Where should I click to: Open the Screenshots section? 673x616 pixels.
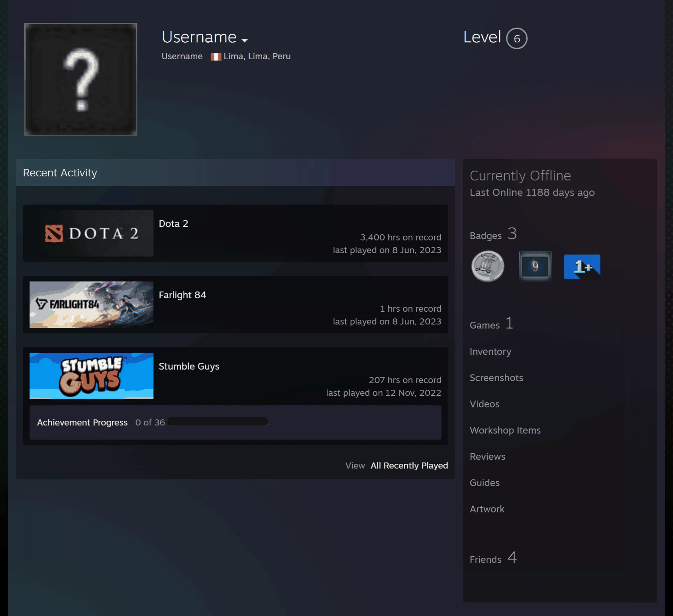(496, 378)
